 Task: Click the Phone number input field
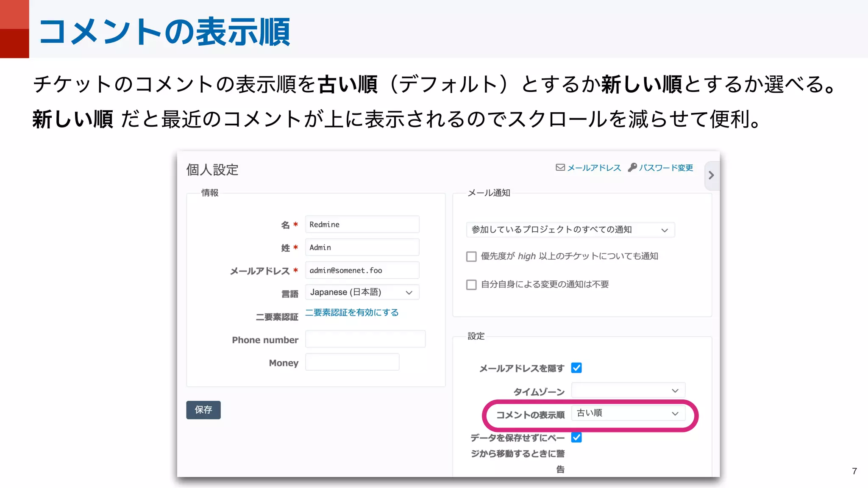pyautogui.click(x=365, y=339)
